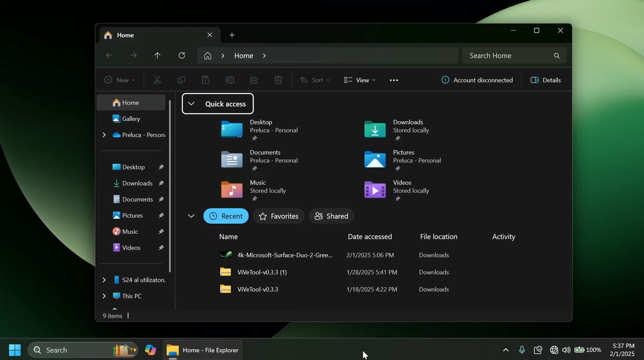Open Downloads in the sidebar
Image resolution: width=644 pixels, height=360 pixels.
[131, 183]
